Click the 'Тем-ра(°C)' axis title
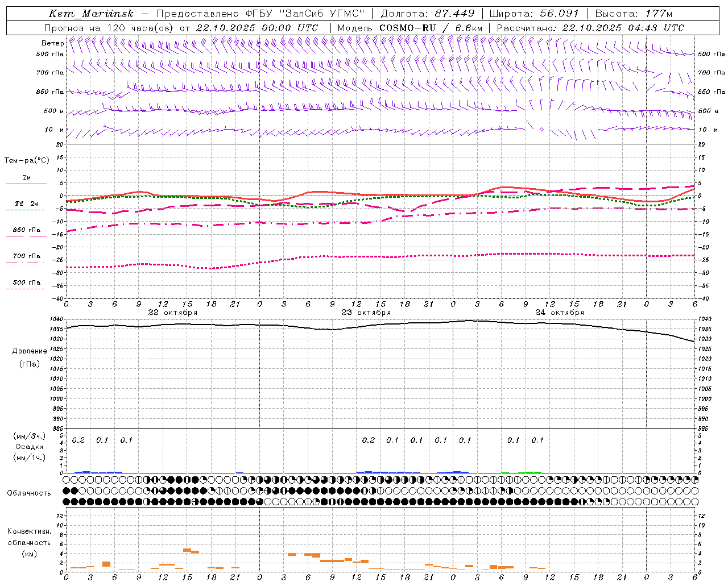 (27, 161)
